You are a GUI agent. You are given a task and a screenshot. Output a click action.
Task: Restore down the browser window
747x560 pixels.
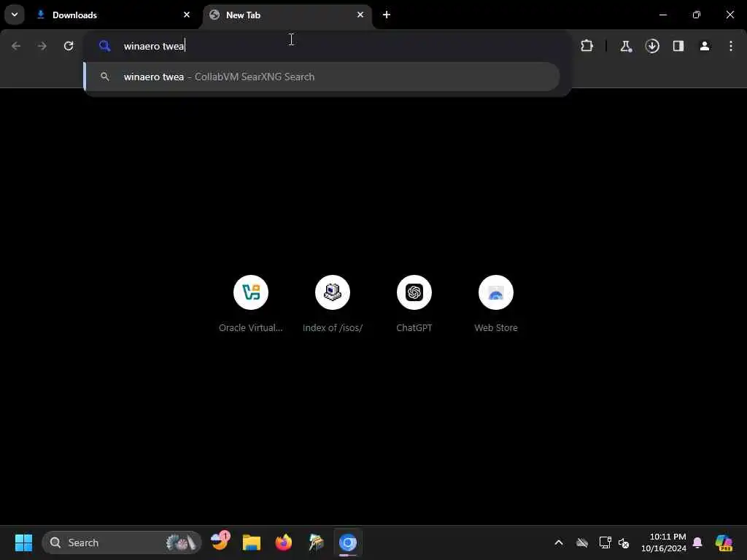pyautogui.click(x=697, y=15)
